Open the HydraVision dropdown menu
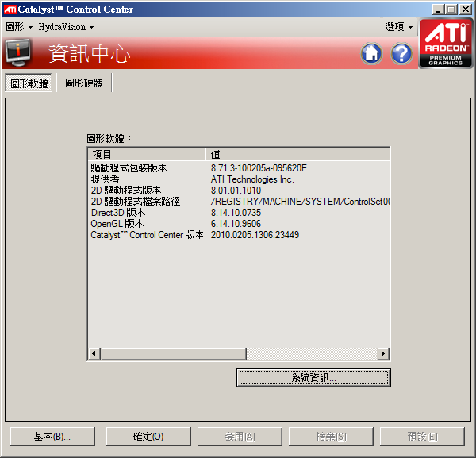The image size is (476, 458). pos(66,27)
